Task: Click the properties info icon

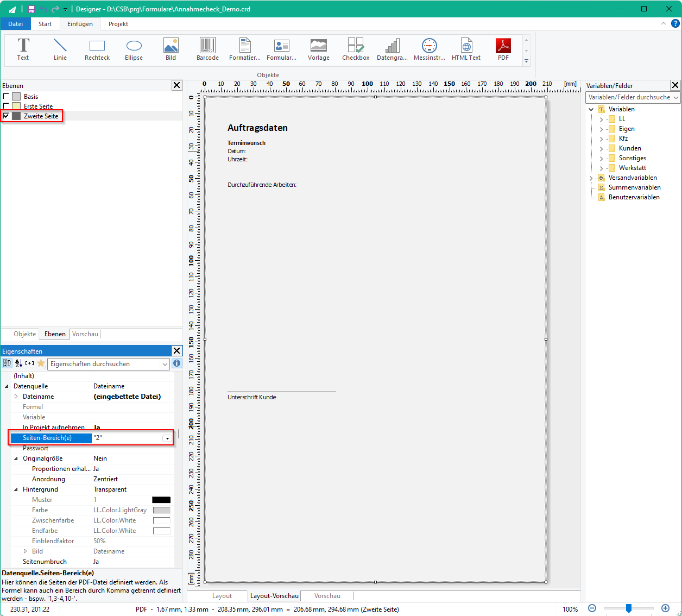Action: point(177,363)
